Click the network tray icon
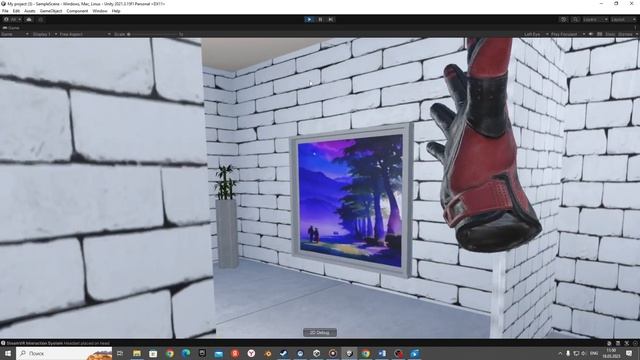This screenshot has height=360, width=640. point(576,353)
